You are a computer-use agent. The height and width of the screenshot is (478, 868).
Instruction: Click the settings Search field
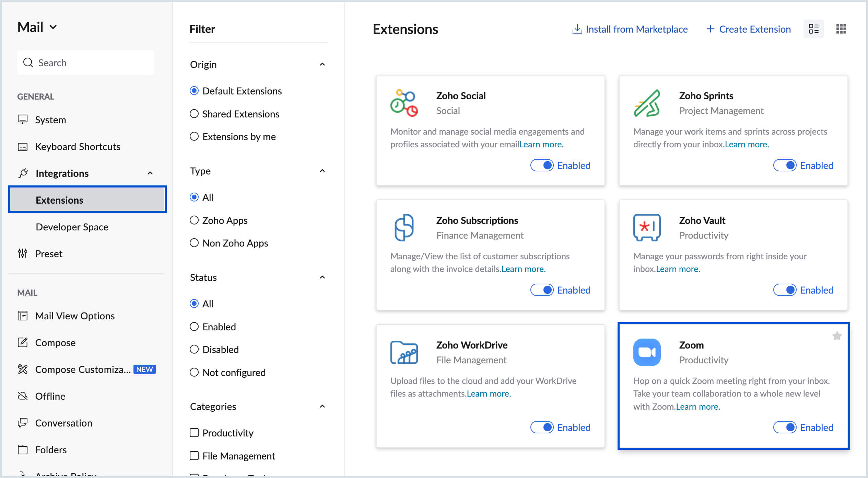coord(86,63)
